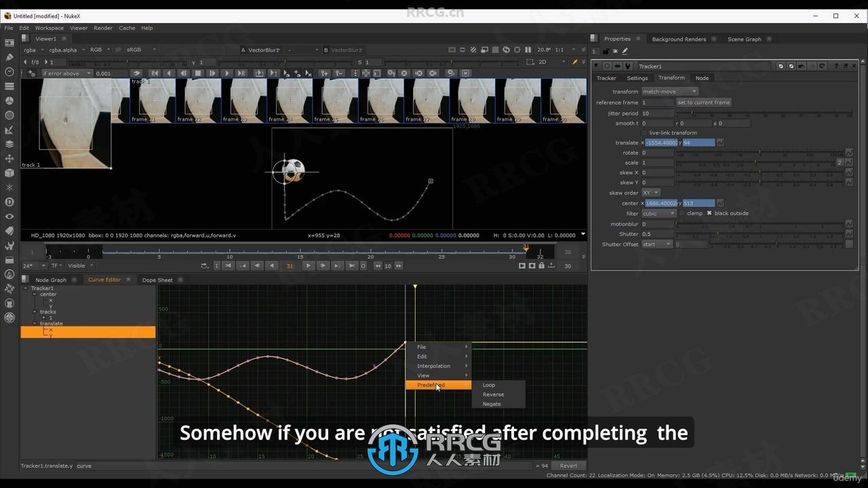The image size is (868, 488).
Task: Open the animation menu for skew Y
Action: [849, 183]
